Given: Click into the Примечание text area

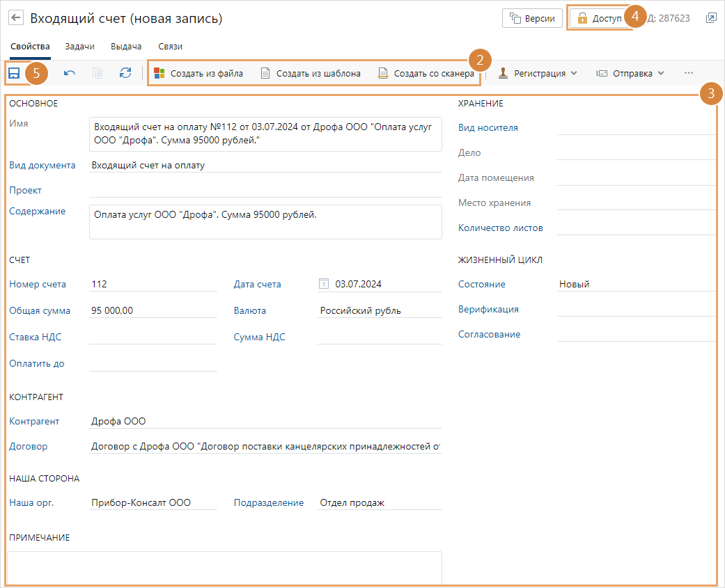Looking at the screenshot, I should [x=224, y=567].
